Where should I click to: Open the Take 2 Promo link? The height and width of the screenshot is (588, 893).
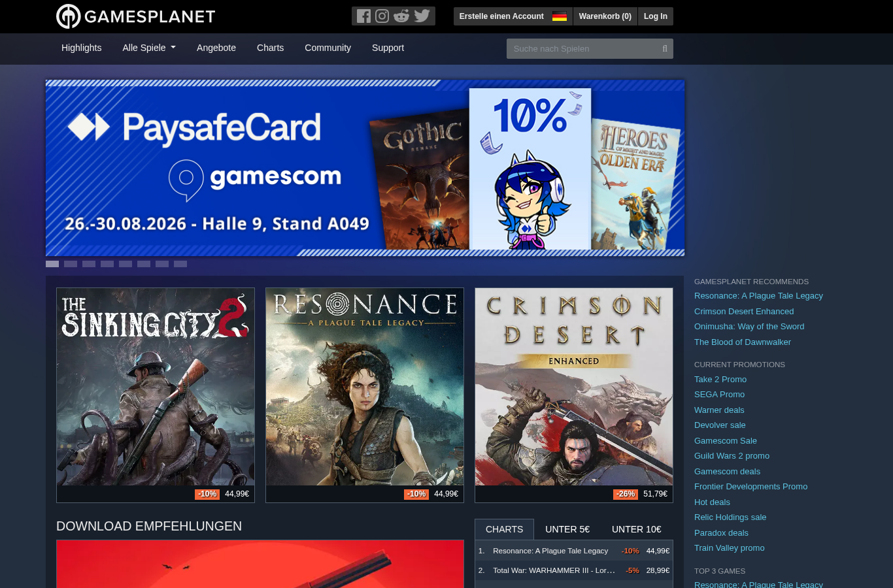(720, 380)
